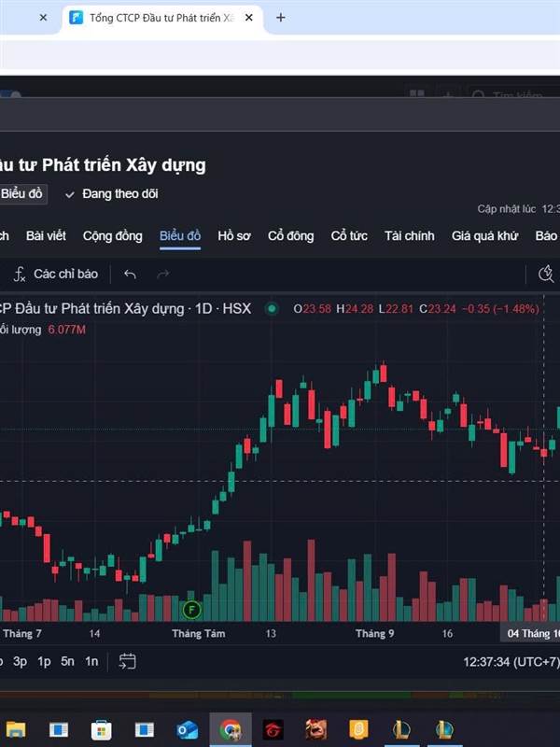Open the 12:37:34 (UTC+7) timezone menu
This screenshot has width=560, height=747.
coord(511,661)
